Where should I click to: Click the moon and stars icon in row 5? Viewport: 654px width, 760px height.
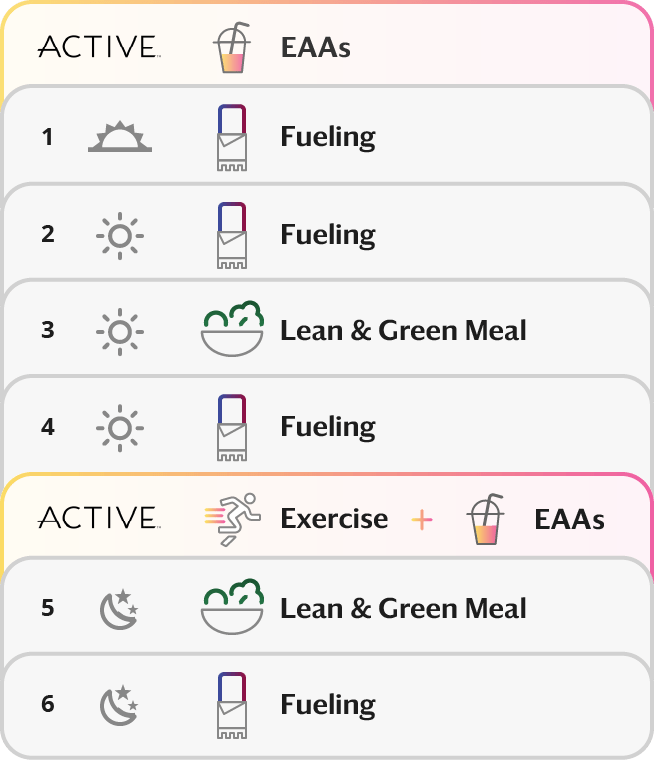click(119, 609)
